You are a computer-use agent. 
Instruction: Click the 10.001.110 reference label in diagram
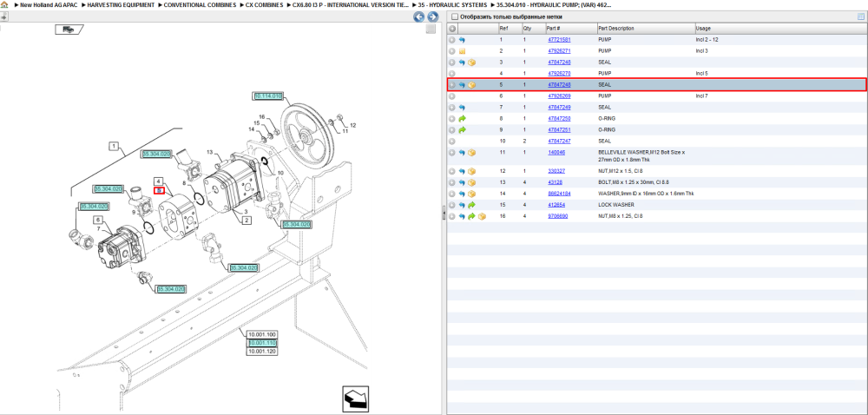[x=262, y=343]
